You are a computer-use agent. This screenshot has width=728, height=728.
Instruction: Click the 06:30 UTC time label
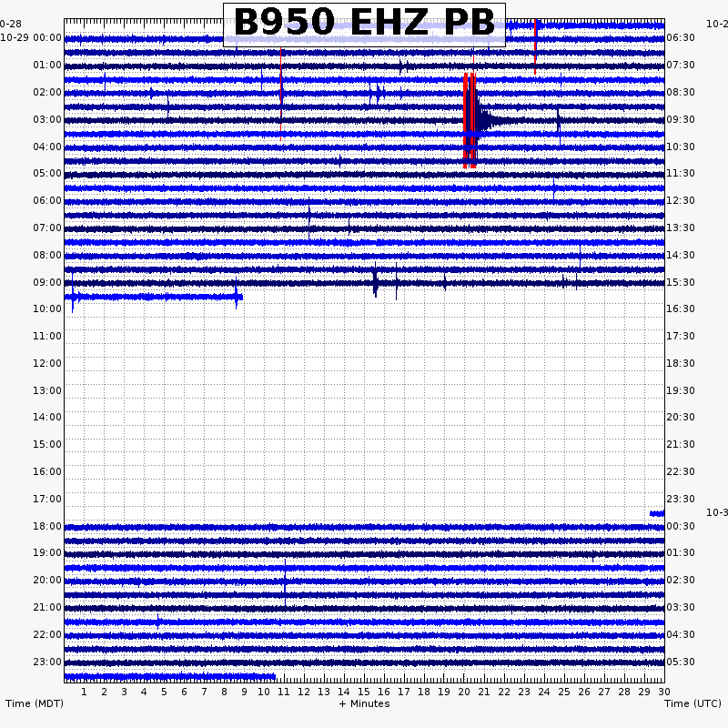tap(681, 37)
